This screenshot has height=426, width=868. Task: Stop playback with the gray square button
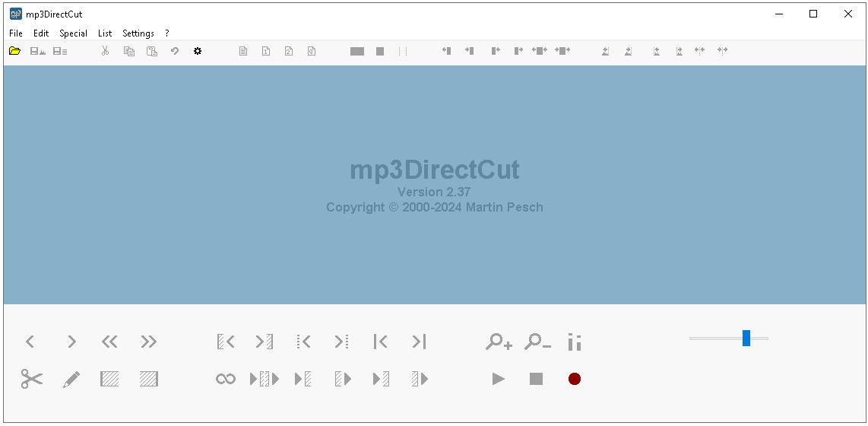537,379
